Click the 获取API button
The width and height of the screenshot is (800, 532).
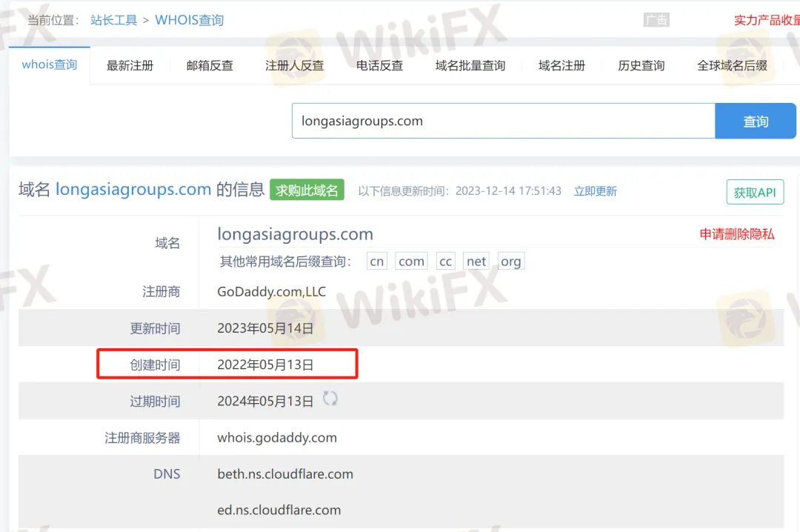tap(755, 192)
